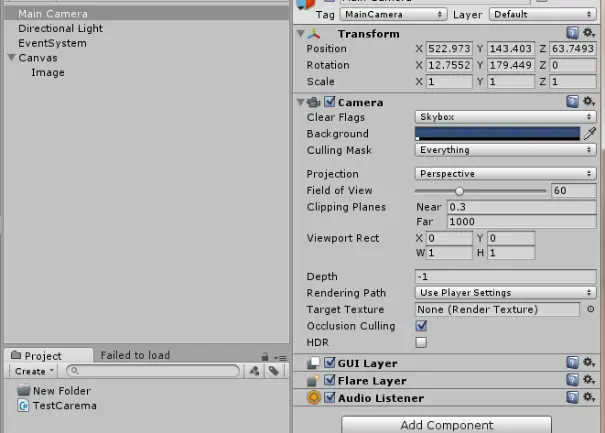Click the Flare Layer component icon
This screenshot has height=433, width=605.
coord(313,381)
